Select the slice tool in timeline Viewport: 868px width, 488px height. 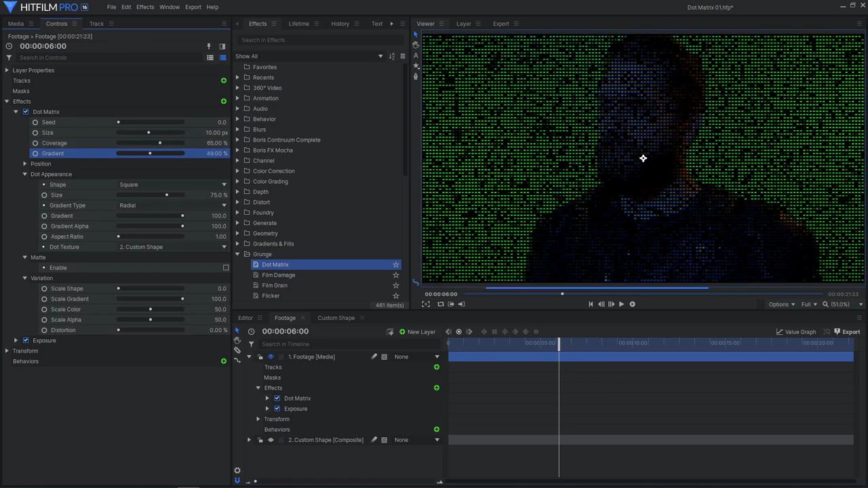[237, 350]
